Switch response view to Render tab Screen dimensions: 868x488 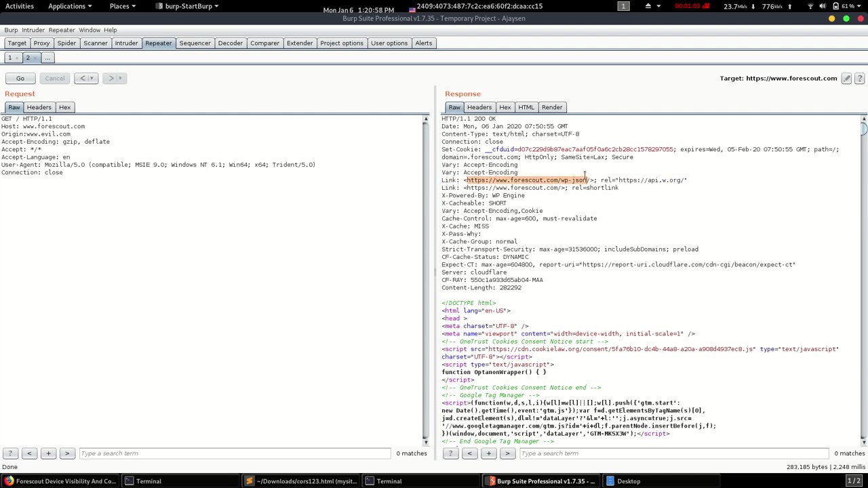tap(552, 107)
